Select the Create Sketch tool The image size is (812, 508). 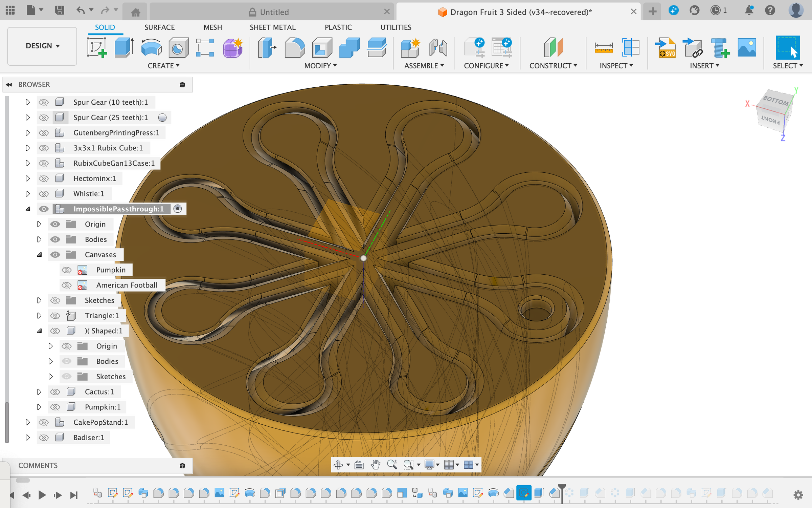click(97, 47)
